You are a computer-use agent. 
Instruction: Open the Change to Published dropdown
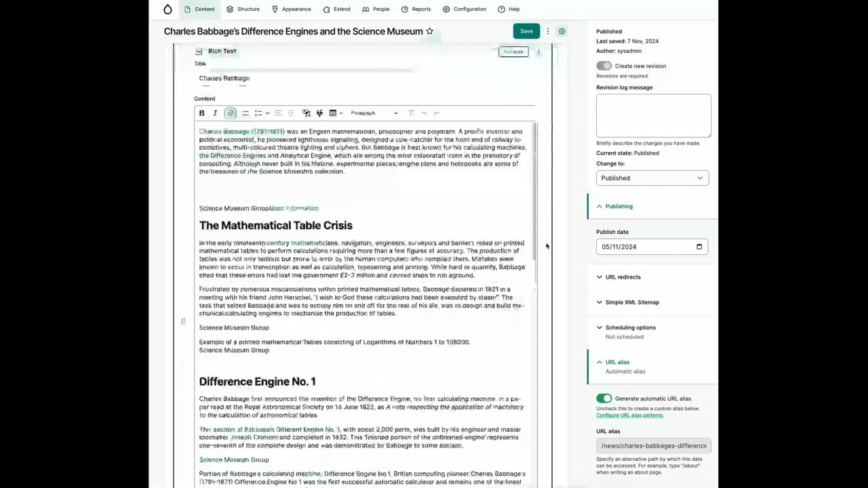tap(652, 178)
